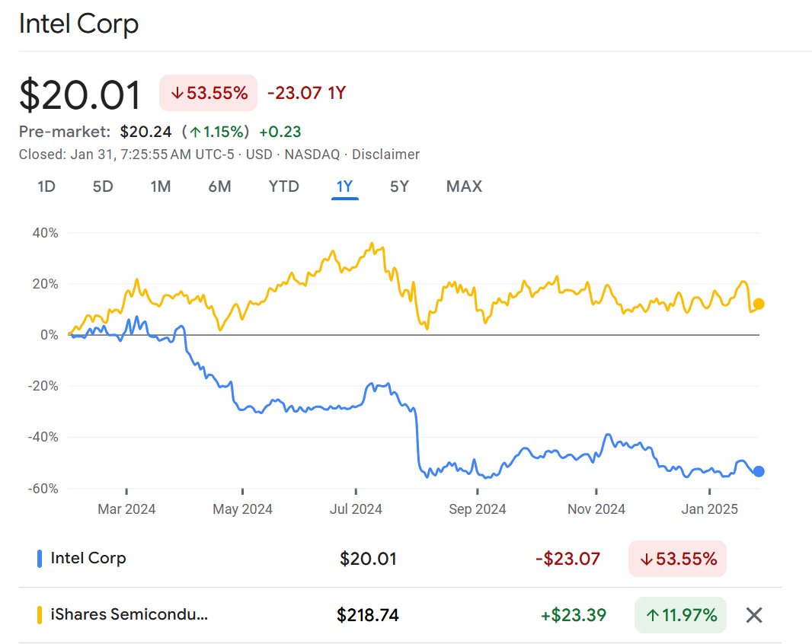Viewport: 812px width, 644px height.
Task: Switch to the 5Y chart view
Action: [x=399, y=187]
